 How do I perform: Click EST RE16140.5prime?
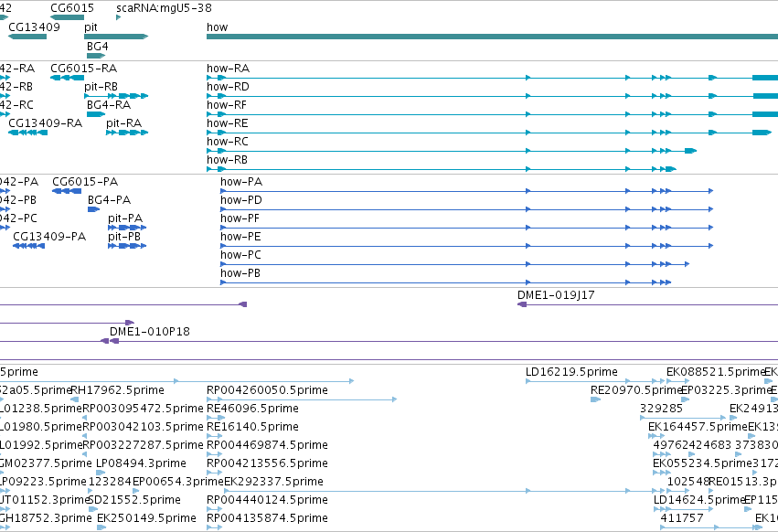252,427
